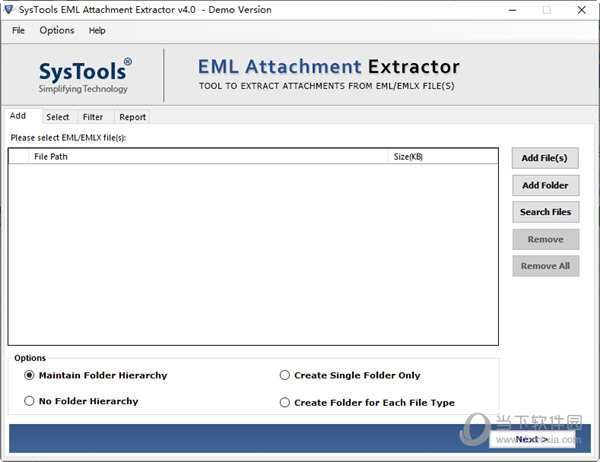Click the checkbox column header in file list
Viewport: 600px width, 462px height.
pos(18,157)
